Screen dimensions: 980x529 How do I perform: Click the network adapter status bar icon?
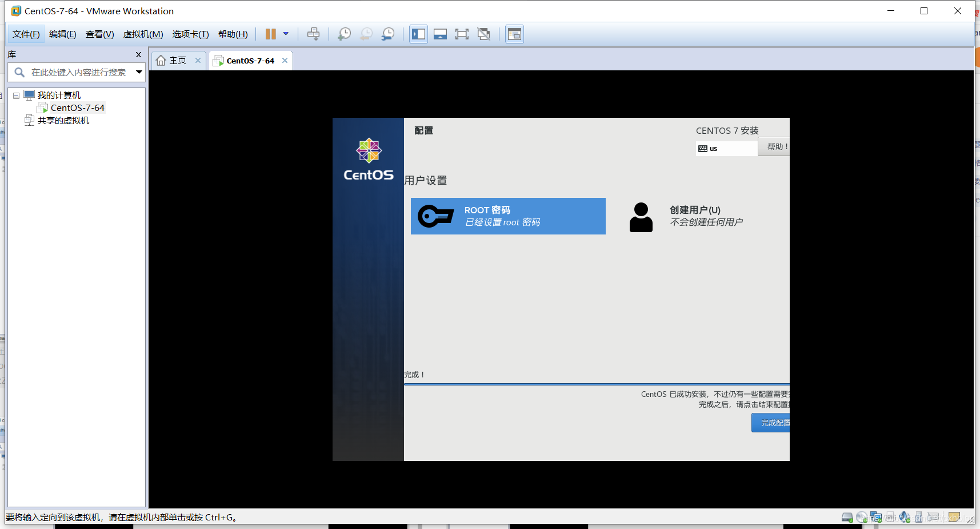876,518
